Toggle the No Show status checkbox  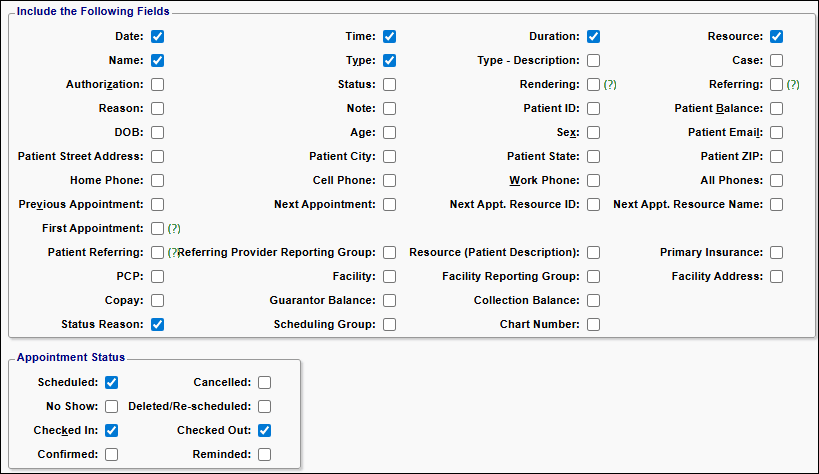(111, 407)
